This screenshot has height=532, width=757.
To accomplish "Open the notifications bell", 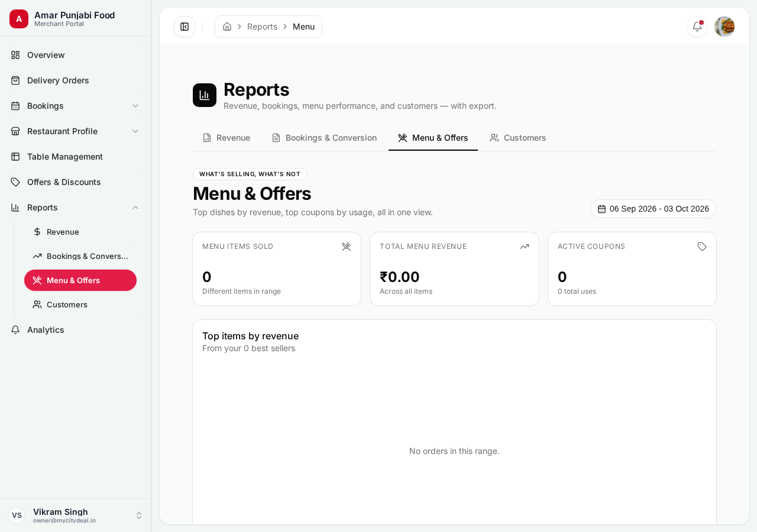I will (697, 27).
